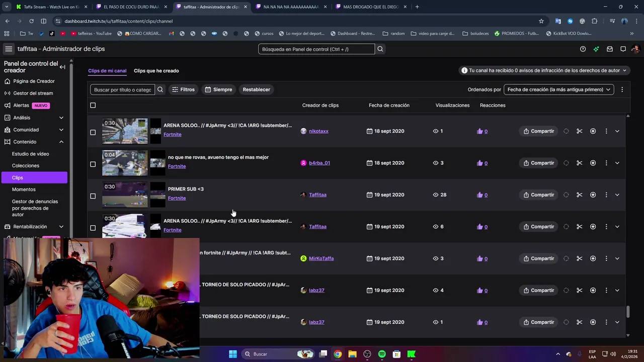The height and width of the screenshot is (362, 644).
Task: Open the b4rba_01 creator link
Action: pyautogui.click(x=319, y=163)
